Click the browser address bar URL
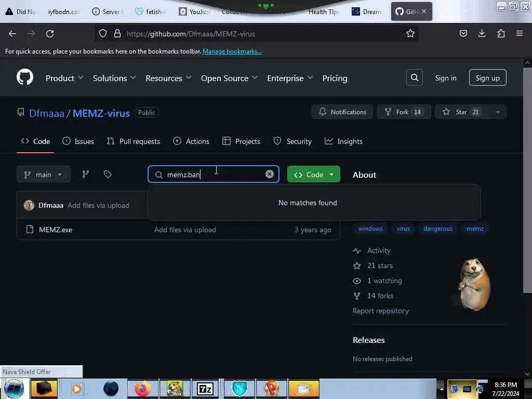532x399 pixels. [191, 34]
